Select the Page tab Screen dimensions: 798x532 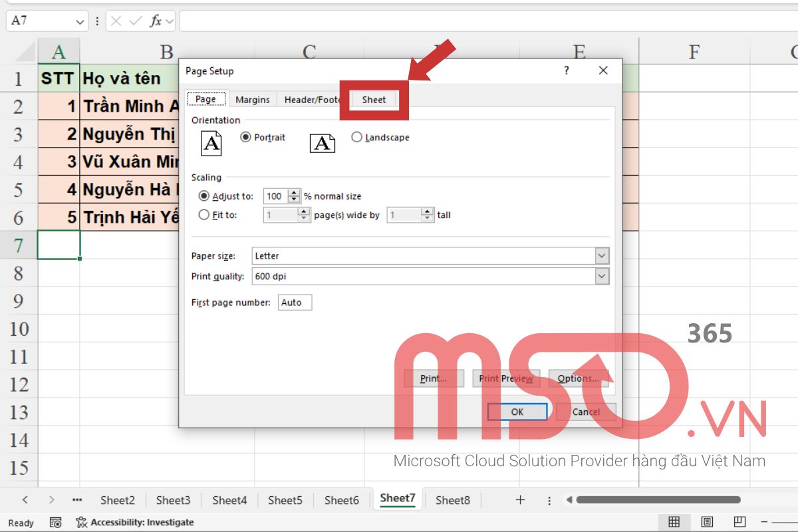205,99
